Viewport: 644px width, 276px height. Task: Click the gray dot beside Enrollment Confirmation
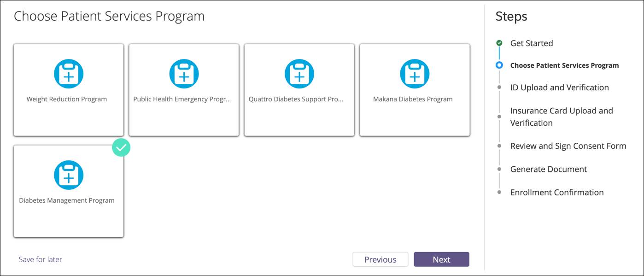(499, 192)
